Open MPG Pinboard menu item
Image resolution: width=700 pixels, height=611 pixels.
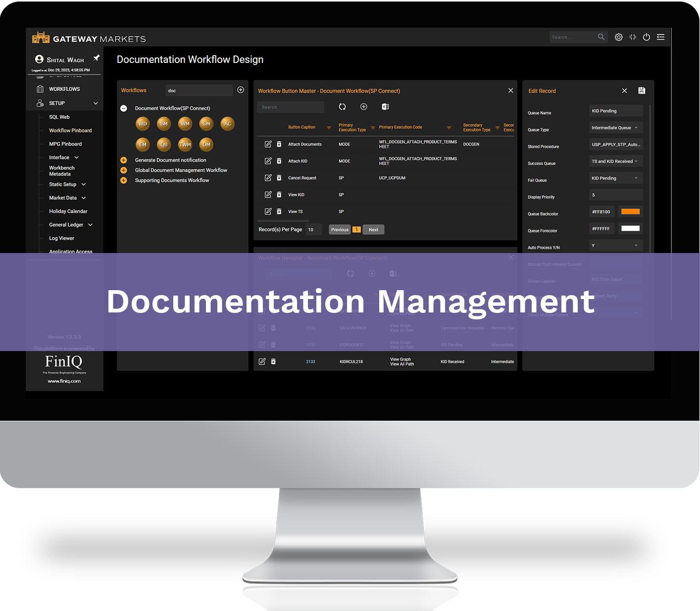coord(65,144)
